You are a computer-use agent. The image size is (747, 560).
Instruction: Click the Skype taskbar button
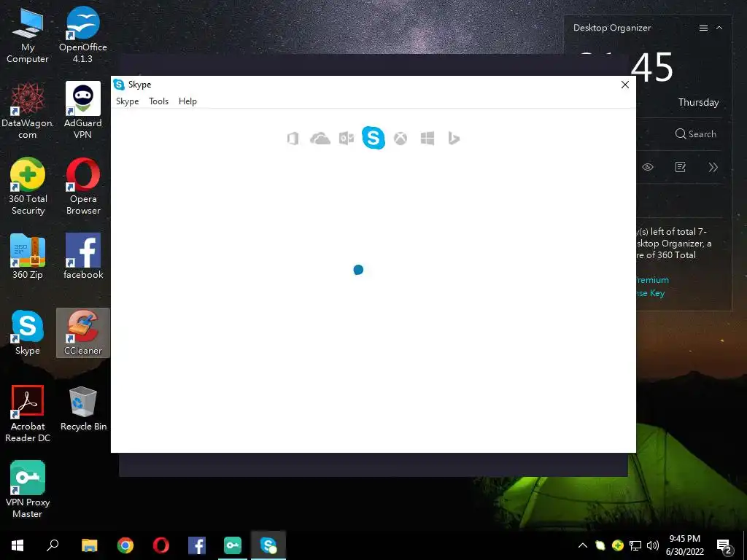coord(268,545)
